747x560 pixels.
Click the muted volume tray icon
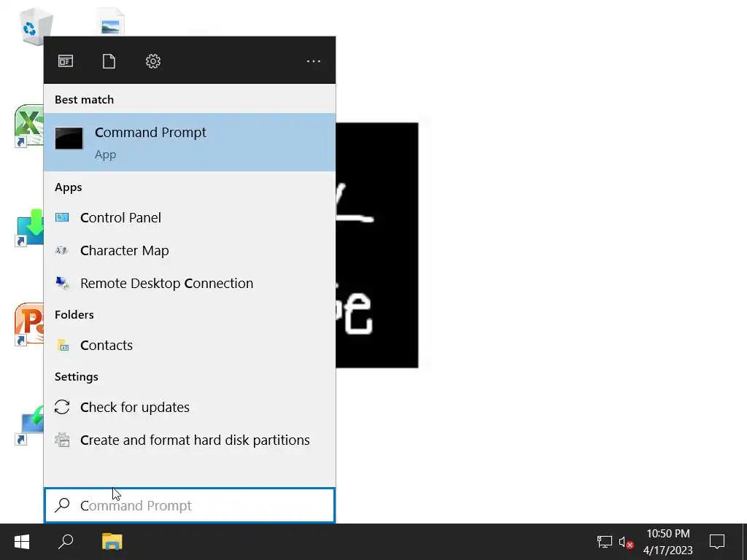(626, 542)
